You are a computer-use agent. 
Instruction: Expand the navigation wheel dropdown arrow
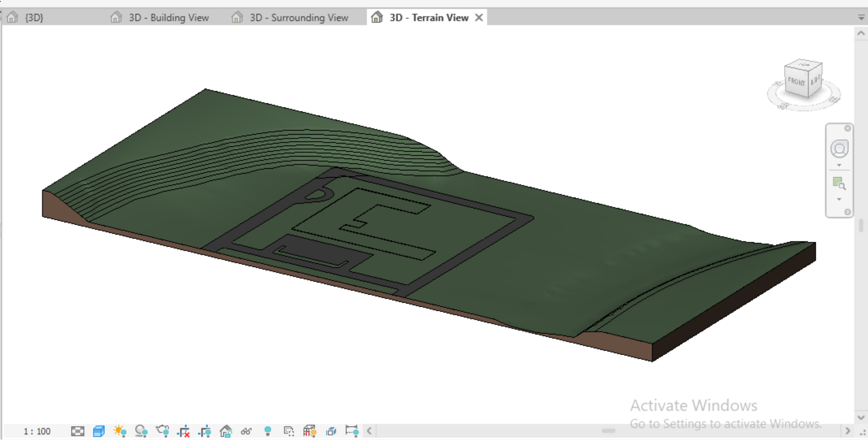839,165
